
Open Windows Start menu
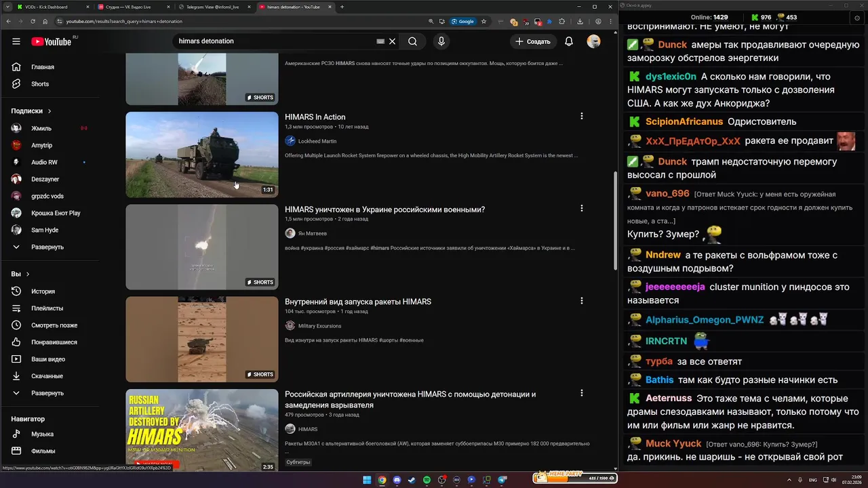[x=367, y=480]
